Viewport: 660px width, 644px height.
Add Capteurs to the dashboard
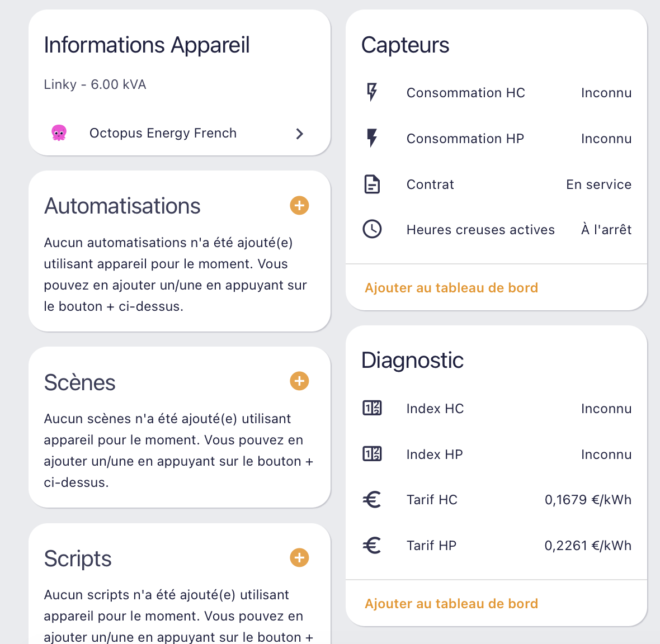[x=451, y=288]
